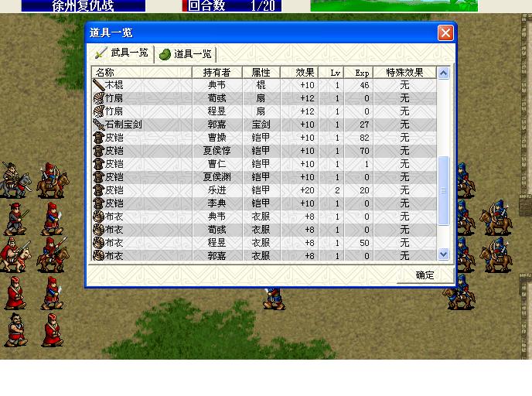The height and width of the screenshot is (396, 532).
Task: Click the Exp value 46
Action: 364,85
